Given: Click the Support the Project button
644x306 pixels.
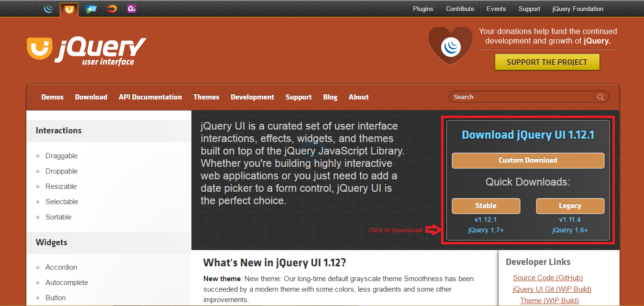Looking at the screenshot, I should [547, 62].
